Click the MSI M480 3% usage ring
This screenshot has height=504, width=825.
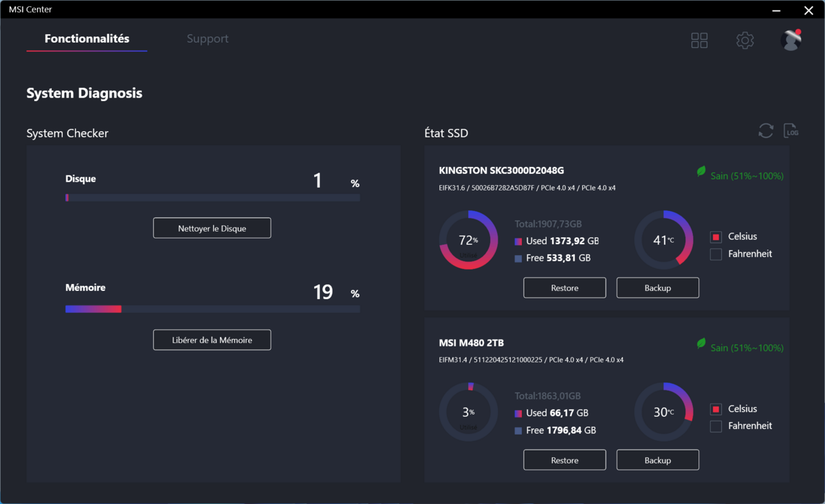click(x=468, y=412)
